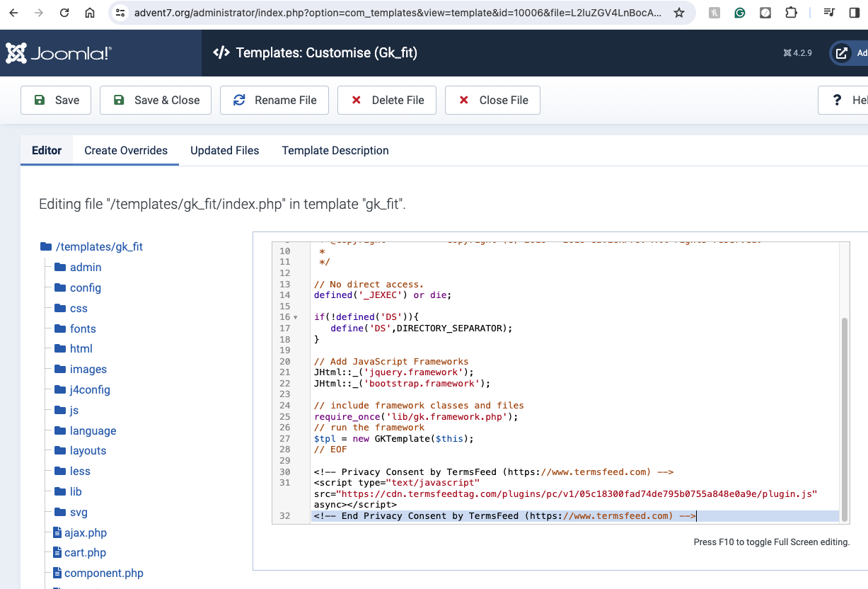Viewport: 868px width, 589px height.
Task: Click the Joomla! logo
Action: coord(59,53)
